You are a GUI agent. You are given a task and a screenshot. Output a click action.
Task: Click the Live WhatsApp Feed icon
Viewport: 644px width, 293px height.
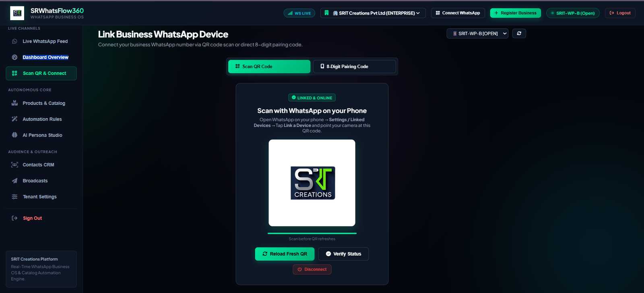coord(14,41)
